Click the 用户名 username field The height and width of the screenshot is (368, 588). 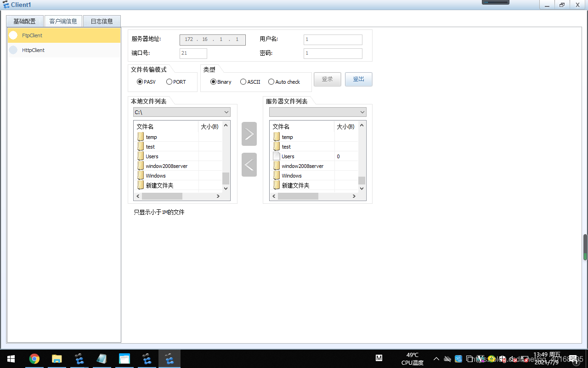coord(333,40)
